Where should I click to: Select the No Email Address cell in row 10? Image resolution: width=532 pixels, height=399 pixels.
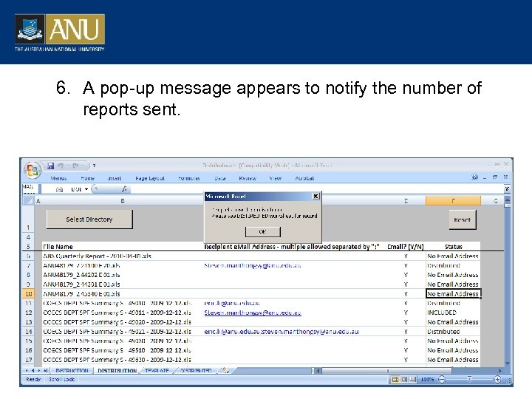click(453, 294)
